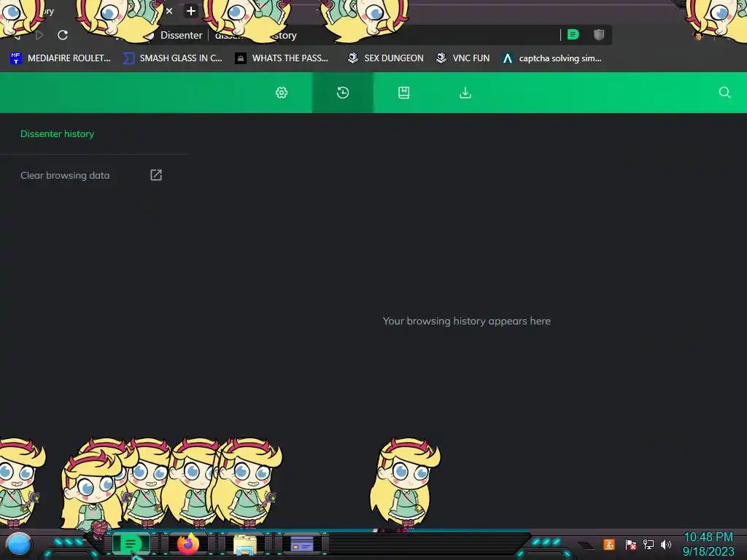Open the clock showing 10:48 PM
The width and height of the screenshot is (747, 560).
click(708, 537)
